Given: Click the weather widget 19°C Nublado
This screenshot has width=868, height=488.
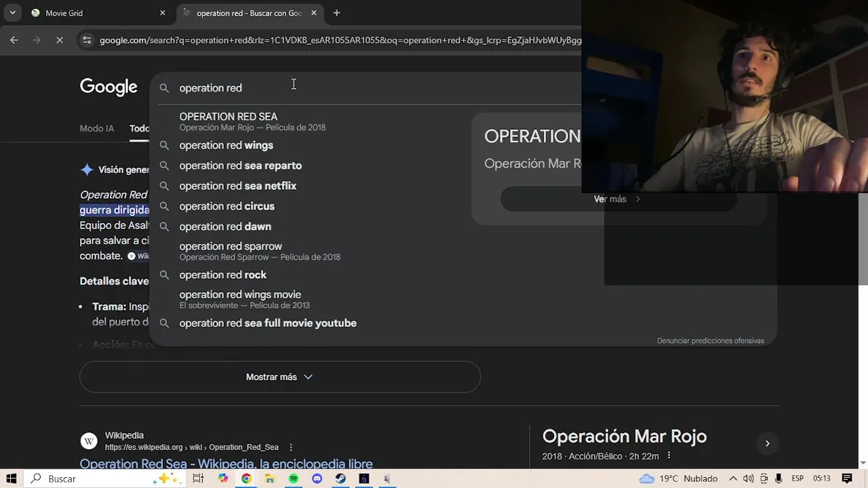Looking at the screenshot, I should click(x=678, y=479).
